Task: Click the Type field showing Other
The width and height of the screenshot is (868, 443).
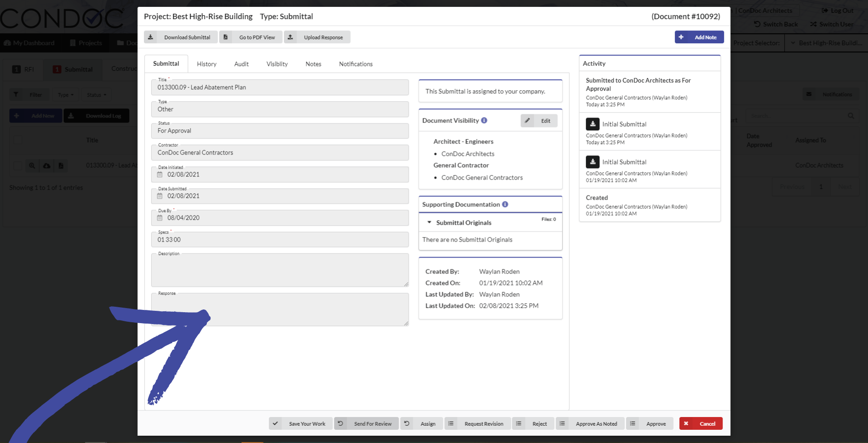Action: click(280, 109)
